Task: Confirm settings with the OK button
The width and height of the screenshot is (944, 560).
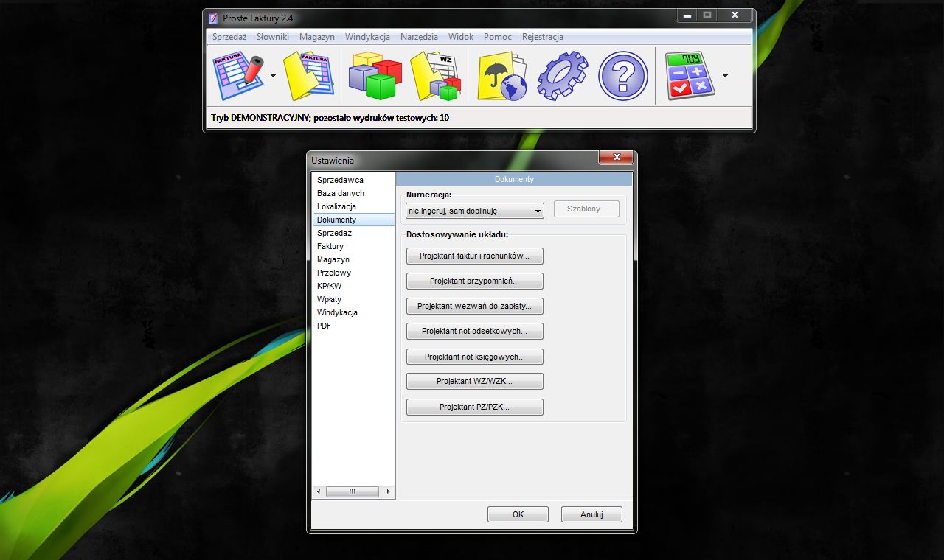Action: coord(518,514)
